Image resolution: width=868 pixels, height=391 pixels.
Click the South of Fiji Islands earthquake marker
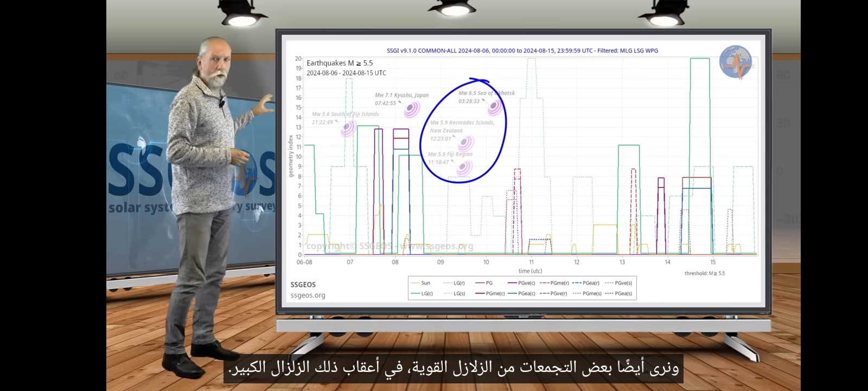pyautogui.click(x=348, y=128)
